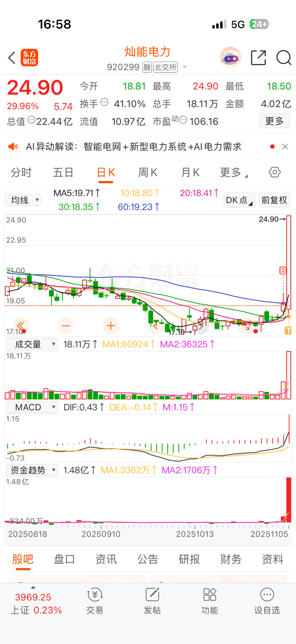This screenshot has width=296, height=644.
Task: Tap the 总值 info bubble icon
Action: click(x=32, y=120)
